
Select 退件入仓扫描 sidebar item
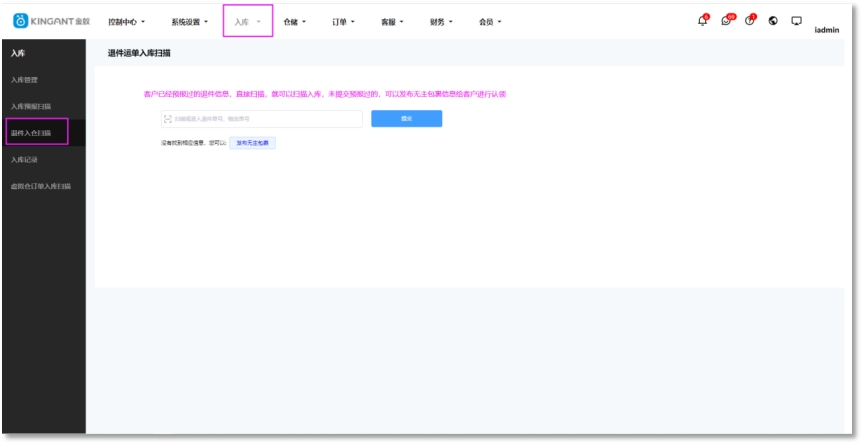click(x=31, y=132)
